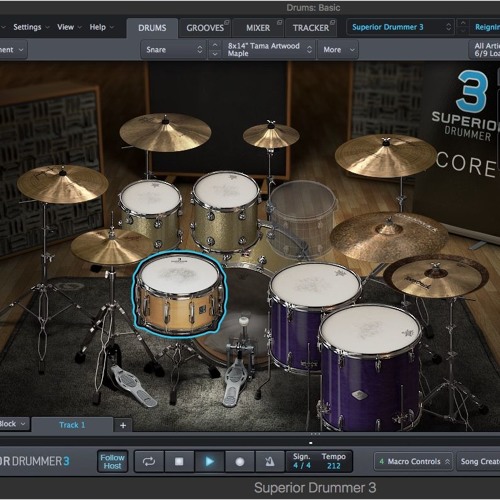Image resolution: width=500 pixels, height=500 pixels.
Task: Expand the More dropdown
Action: (338, 50)
